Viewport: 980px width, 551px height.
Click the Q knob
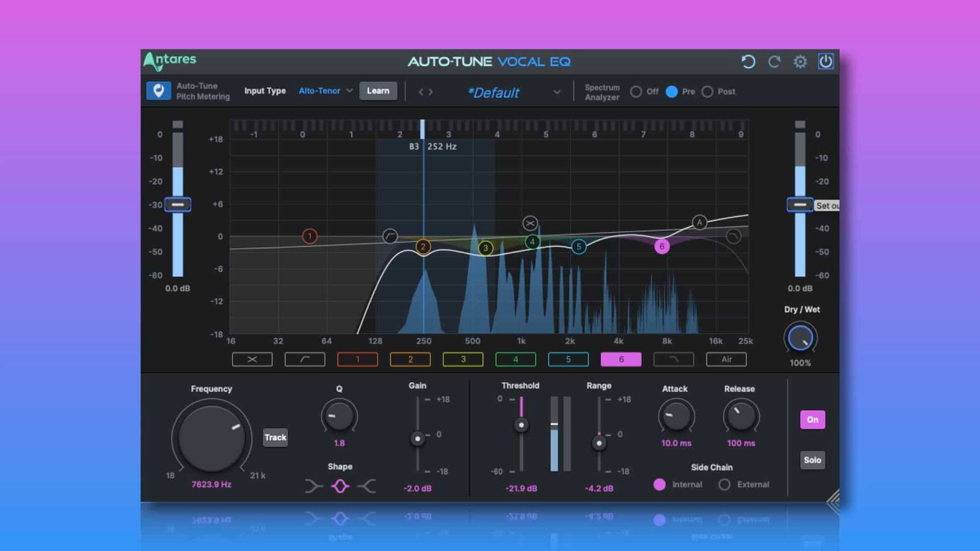click(x=339, y=417)
